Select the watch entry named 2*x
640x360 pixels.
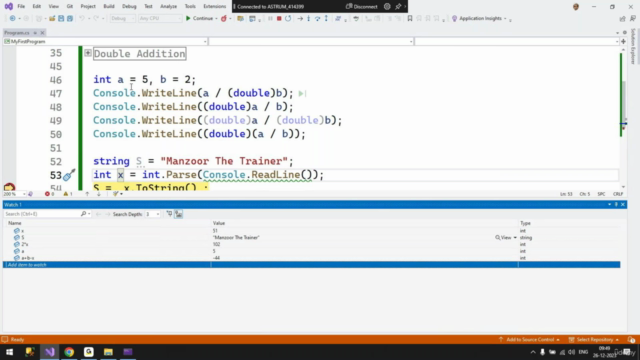pyautogui.click(x=25, y=244)
